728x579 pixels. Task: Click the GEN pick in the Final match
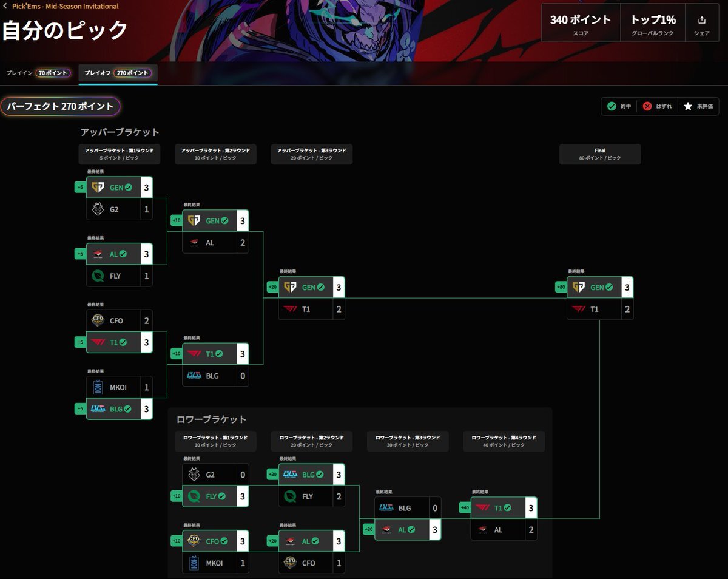click(593, 287)
